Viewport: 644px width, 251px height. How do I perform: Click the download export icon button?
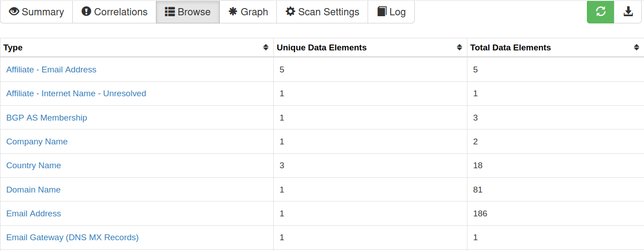(628, 12)
